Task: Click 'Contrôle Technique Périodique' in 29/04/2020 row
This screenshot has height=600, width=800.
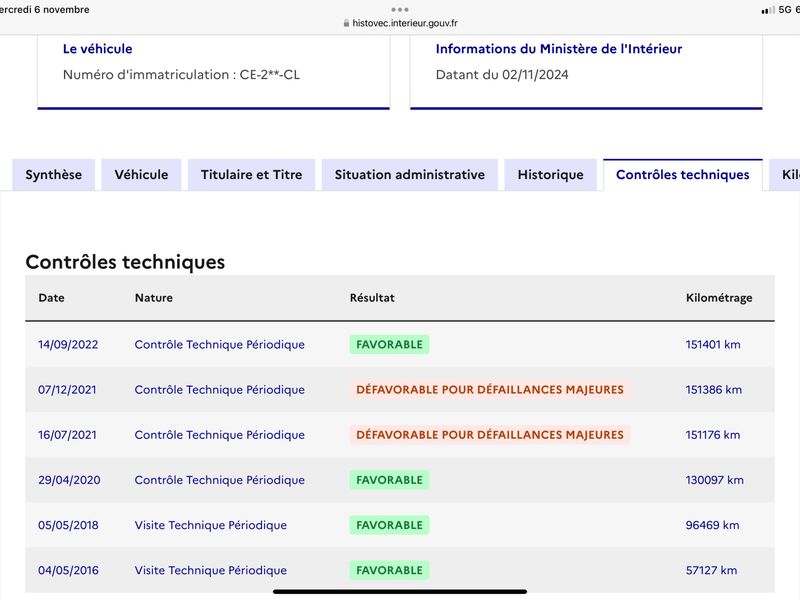Action: coord(219,480)
